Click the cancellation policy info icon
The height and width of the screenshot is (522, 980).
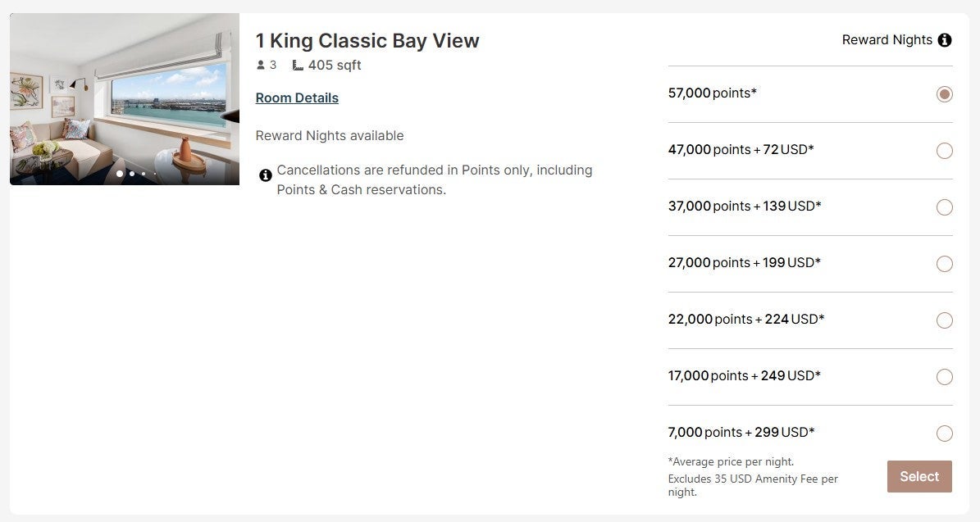(x=265, y=175)
